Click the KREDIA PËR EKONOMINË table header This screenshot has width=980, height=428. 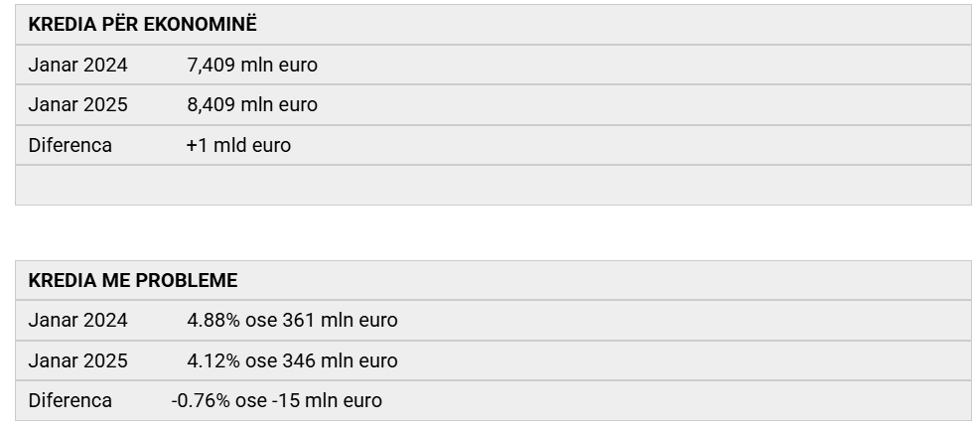143,25
